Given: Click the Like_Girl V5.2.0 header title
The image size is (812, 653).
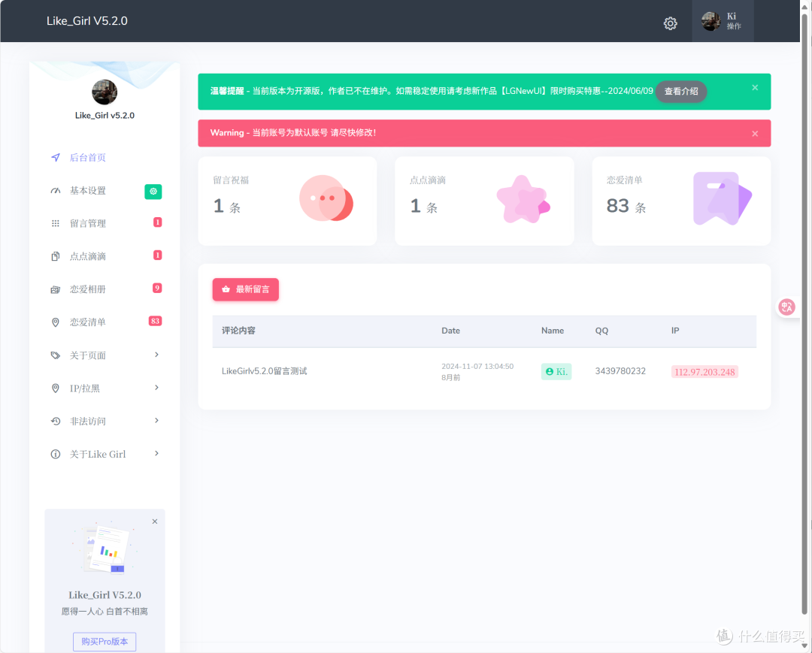Looking at the screenshot, I should pyautogui.click(x=87, y=21).
